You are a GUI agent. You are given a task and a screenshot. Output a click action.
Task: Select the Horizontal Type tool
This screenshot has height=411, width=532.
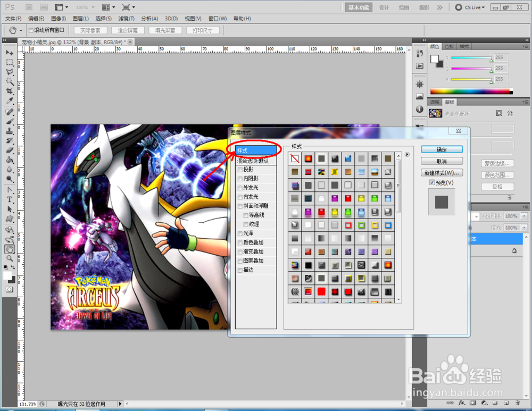[x=10, y=199]
